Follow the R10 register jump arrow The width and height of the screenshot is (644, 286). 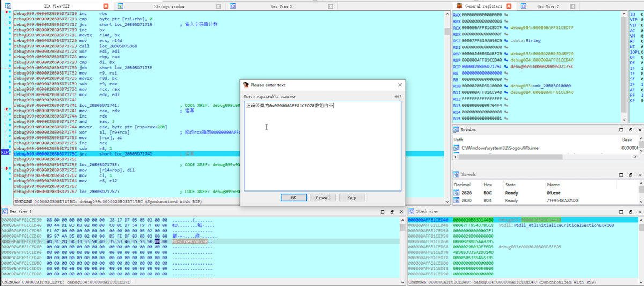pos(507,86)
